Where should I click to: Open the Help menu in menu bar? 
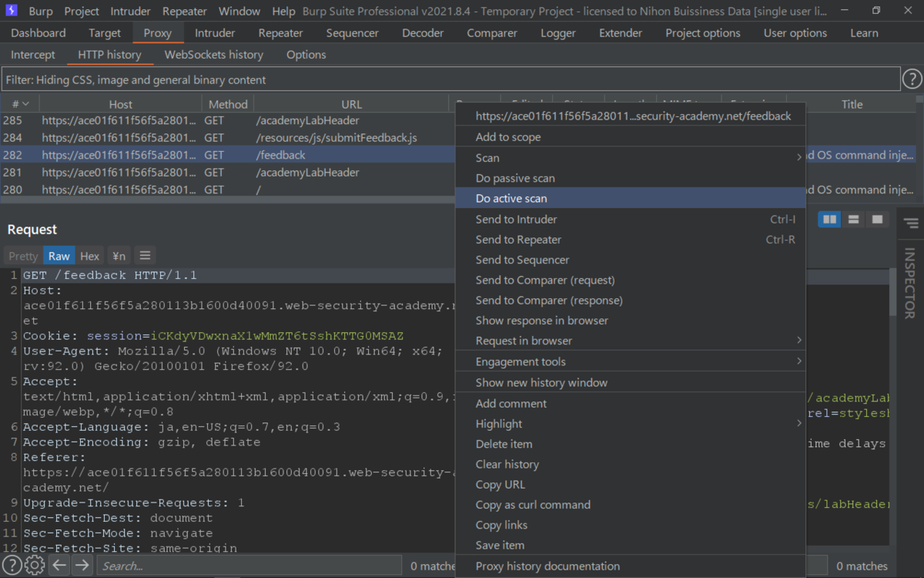(x=283, y=12)
